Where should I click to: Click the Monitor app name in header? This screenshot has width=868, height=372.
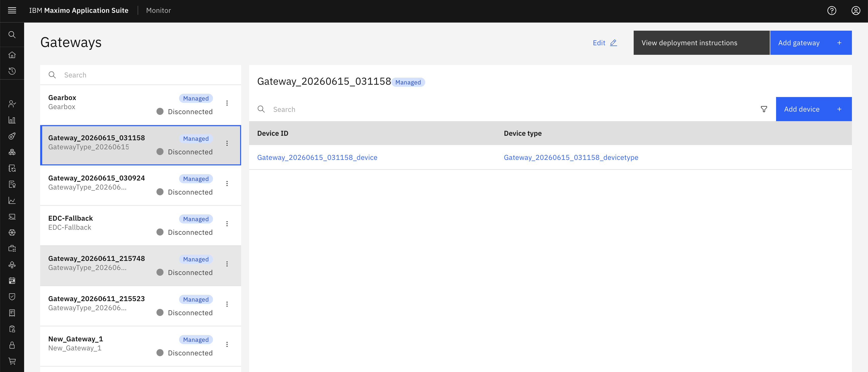click(158, 11)
